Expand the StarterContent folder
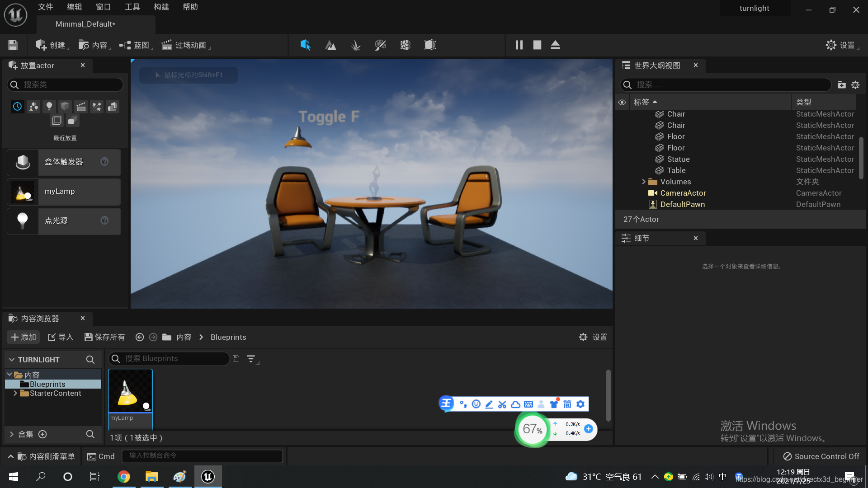Screen dimensions: 868x488 15,393
